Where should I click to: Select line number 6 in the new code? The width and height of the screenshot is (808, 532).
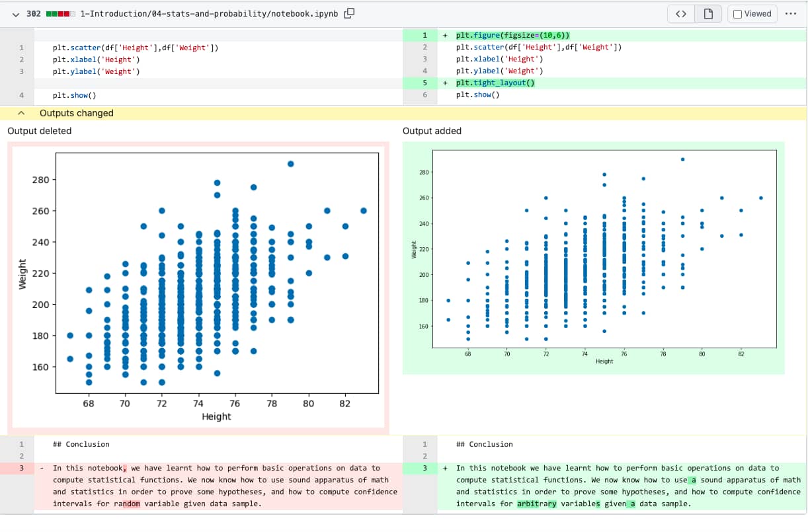pyautogui.click(x=425, y=95)
